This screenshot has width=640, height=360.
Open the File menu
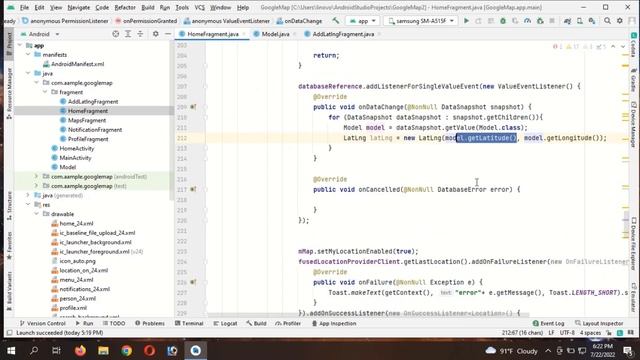(24, 7)
